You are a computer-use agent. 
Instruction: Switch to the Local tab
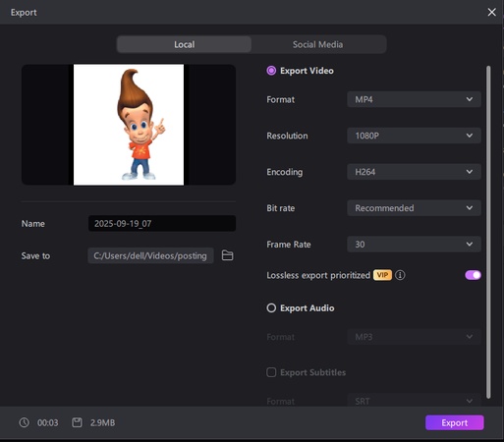(184, 44)
